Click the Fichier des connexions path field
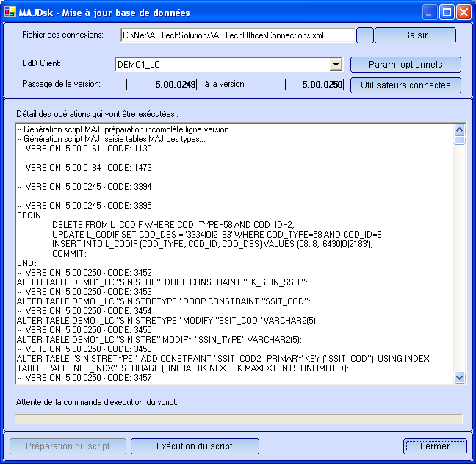Viewport: 476px width, 464px height. tap(237, 35)
